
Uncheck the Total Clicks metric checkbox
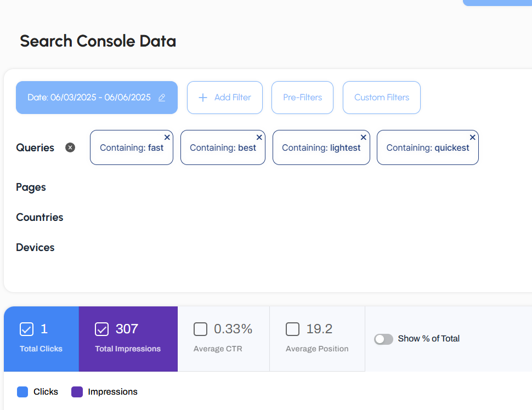tap(27, 329)
